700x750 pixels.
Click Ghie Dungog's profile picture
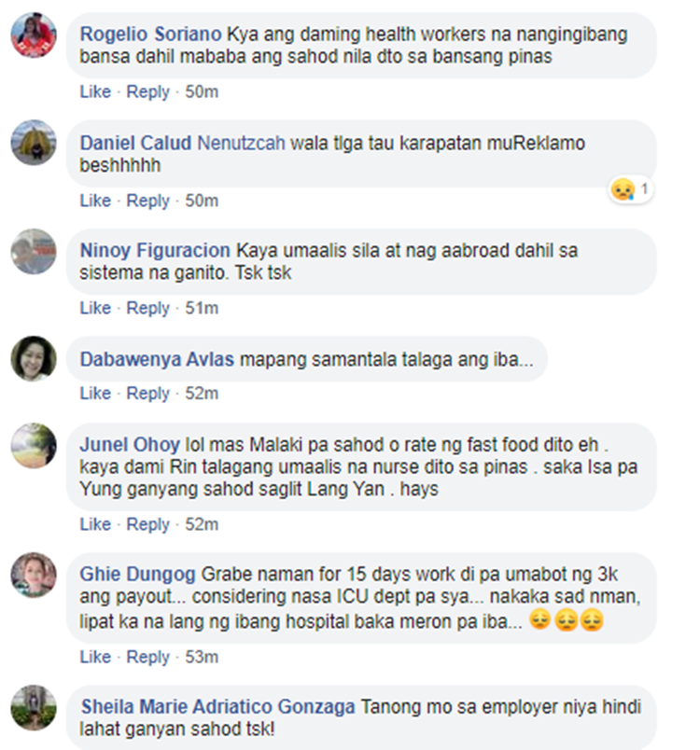pyautogui.click(x=34, y=575)
